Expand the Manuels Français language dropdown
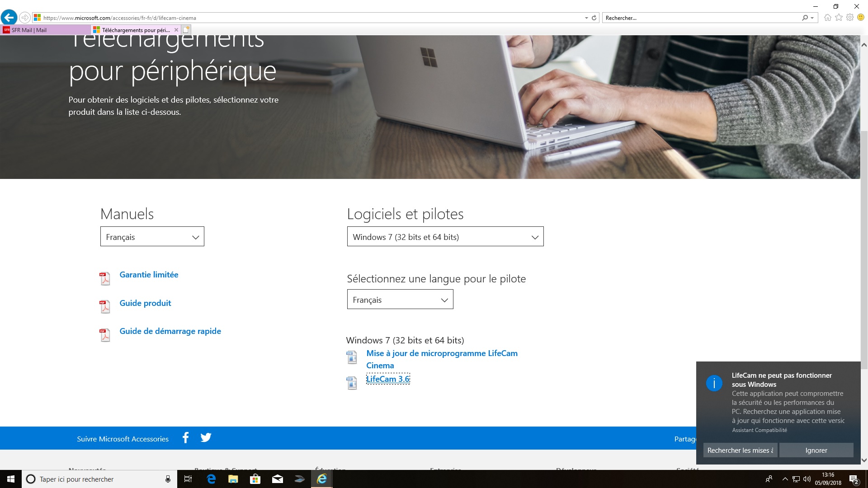The width and height of the screenshot is (868, 488). pyautogui.click(x=152, y=237)
